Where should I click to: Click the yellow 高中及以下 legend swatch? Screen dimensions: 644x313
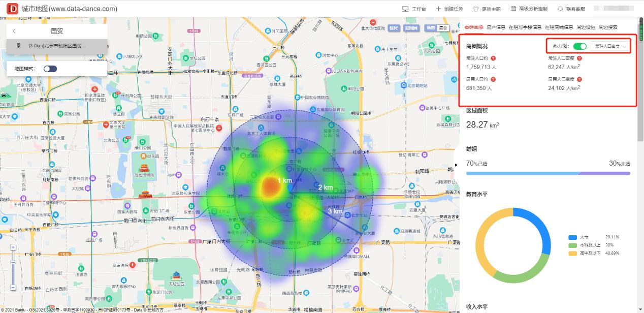[x=572, y=253]
